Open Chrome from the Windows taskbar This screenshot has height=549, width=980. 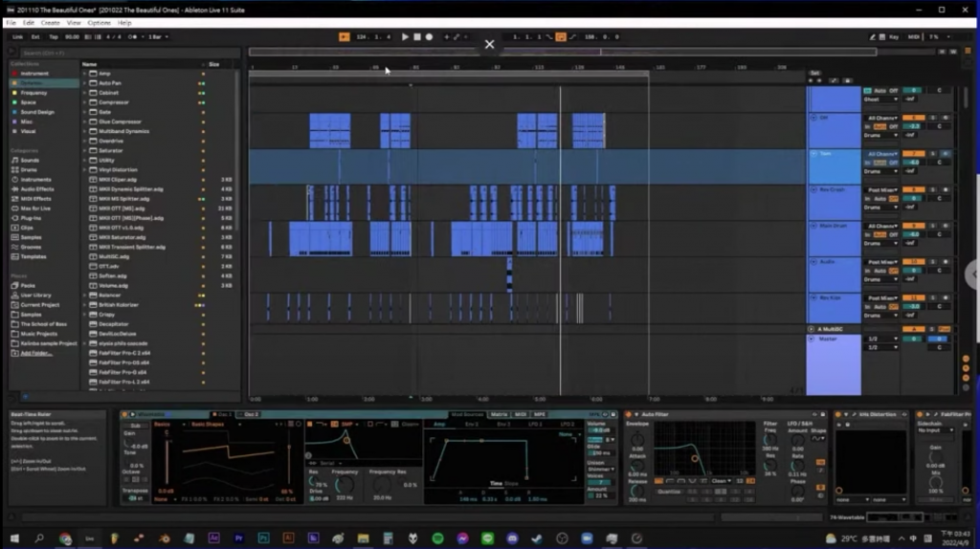(x=65, y=538)
